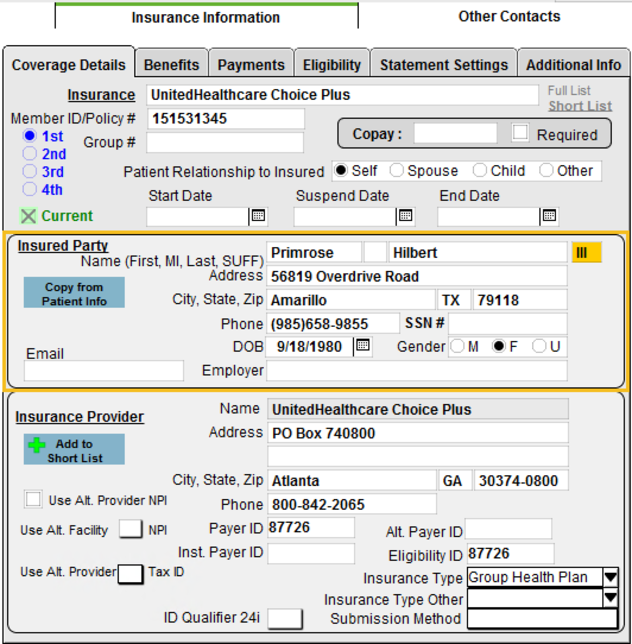This screenshot has height=644, width=632.
Task: Toggle Use Alt. Facility NPI box
Action: 131,529
